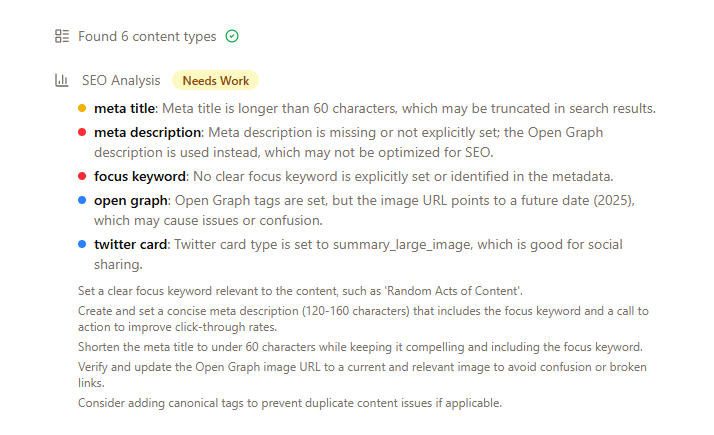714x435 pixels.
Task: Select the bold twitter card label
Action: (132, 244)
